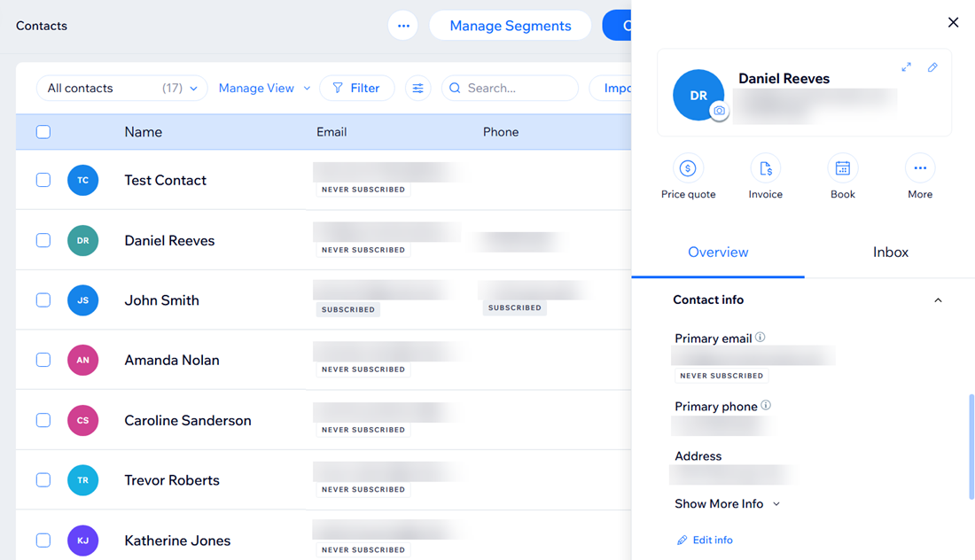Image resolution: width=975 pixels, height=560 pixels.
Task: Close the Daniel Reeves contact panel
Action: (x=953, y=22)
